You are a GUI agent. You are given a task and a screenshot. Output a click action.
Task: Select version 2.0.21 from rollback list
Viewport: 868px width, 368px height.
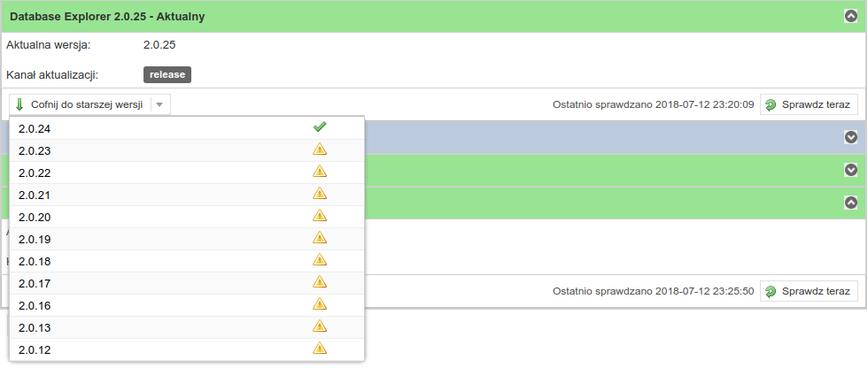187,195
